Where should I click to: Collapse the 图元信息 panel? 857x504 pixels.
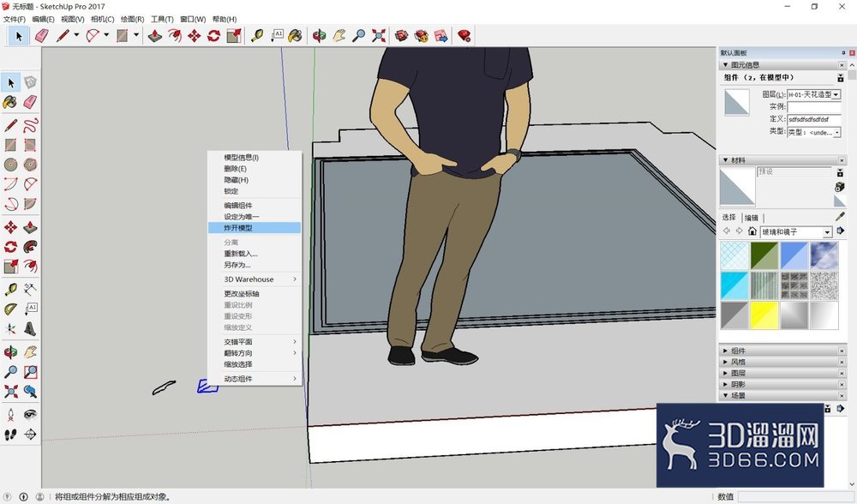coord(726,65)
